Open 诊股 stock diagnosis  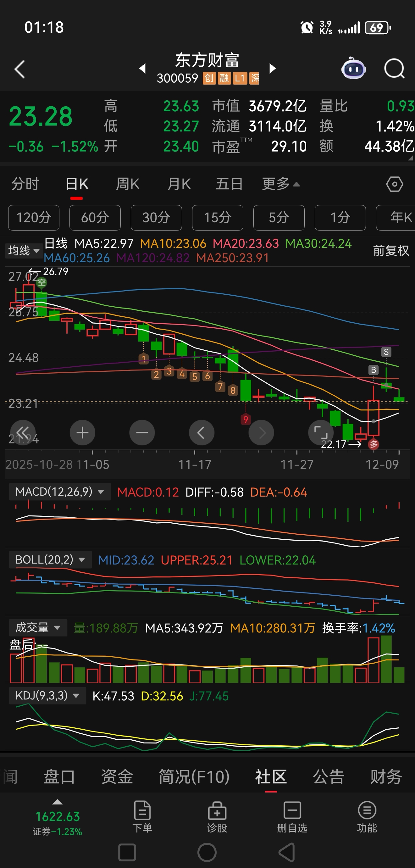click(217, 816)
